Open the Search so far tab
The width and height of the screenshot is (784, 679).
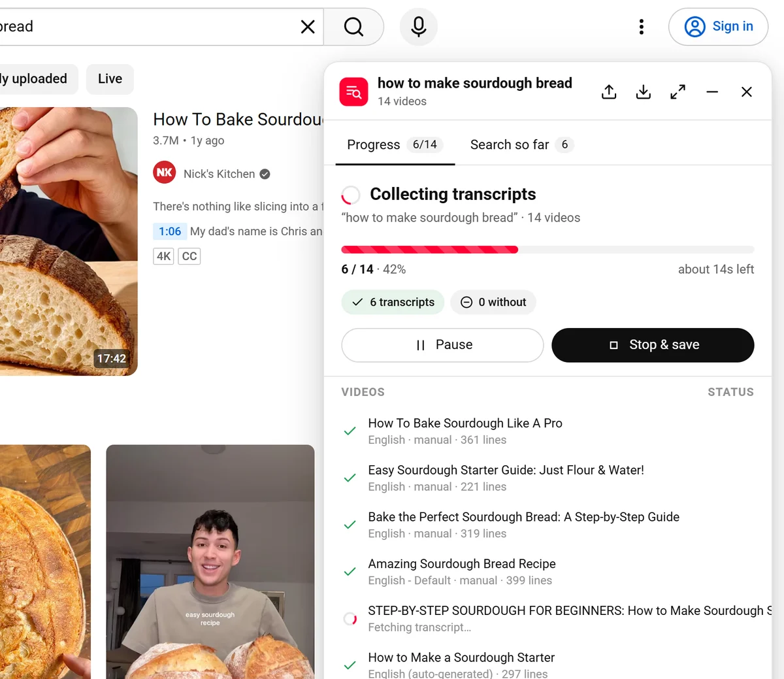pos(521,144)
